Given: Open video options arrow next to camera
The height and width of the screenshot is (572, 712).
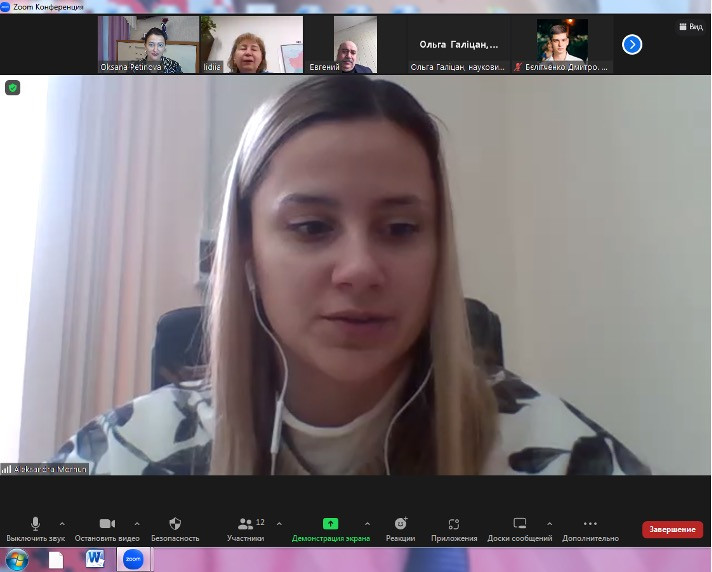Looking at the screenshot, I should coord(137,524).
